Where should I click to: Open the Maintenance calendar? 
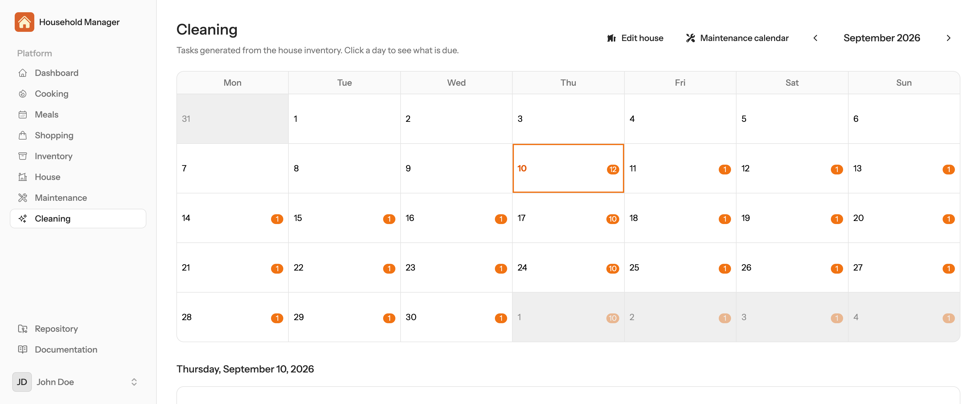[737, 38]
